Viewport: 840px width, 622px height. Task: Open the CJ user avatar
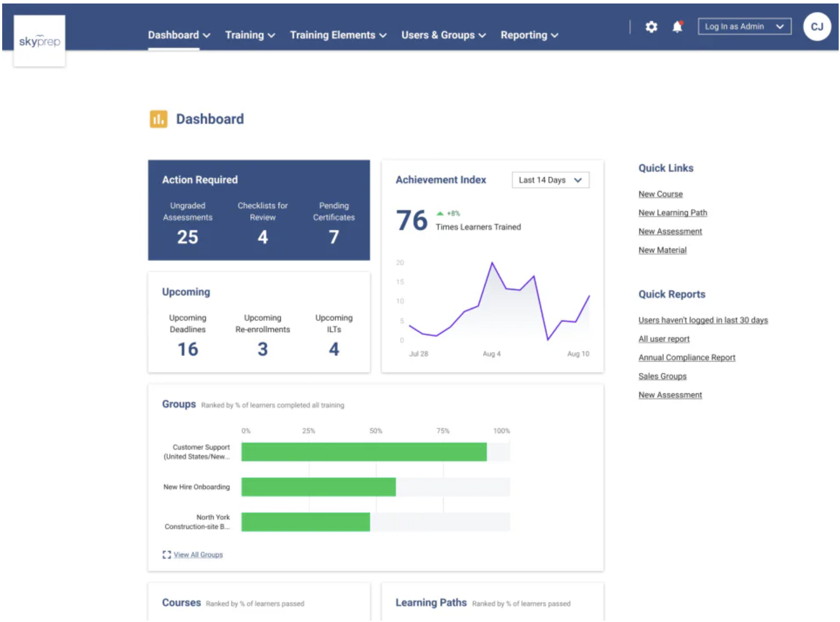[x=816, y=27]
